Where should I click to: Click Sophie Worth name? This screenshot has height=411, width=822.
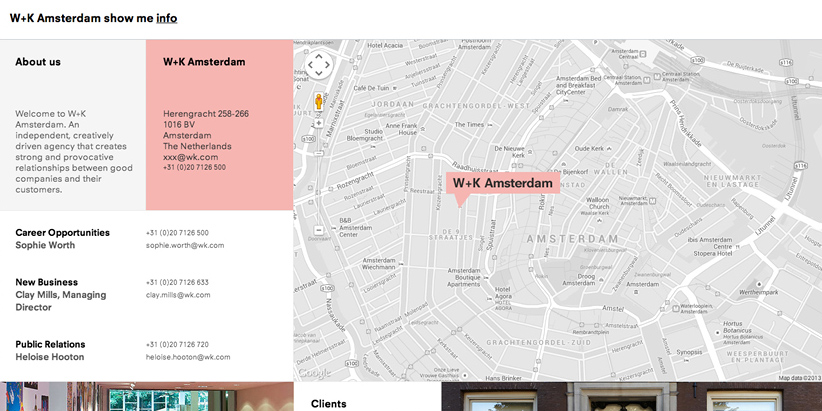(x=45, y=245)
